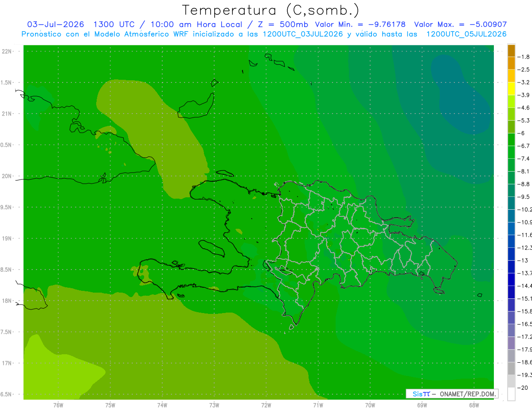Click the '20N' latitude label
This screenshot has height=411, width=532.
click(8, 176)
